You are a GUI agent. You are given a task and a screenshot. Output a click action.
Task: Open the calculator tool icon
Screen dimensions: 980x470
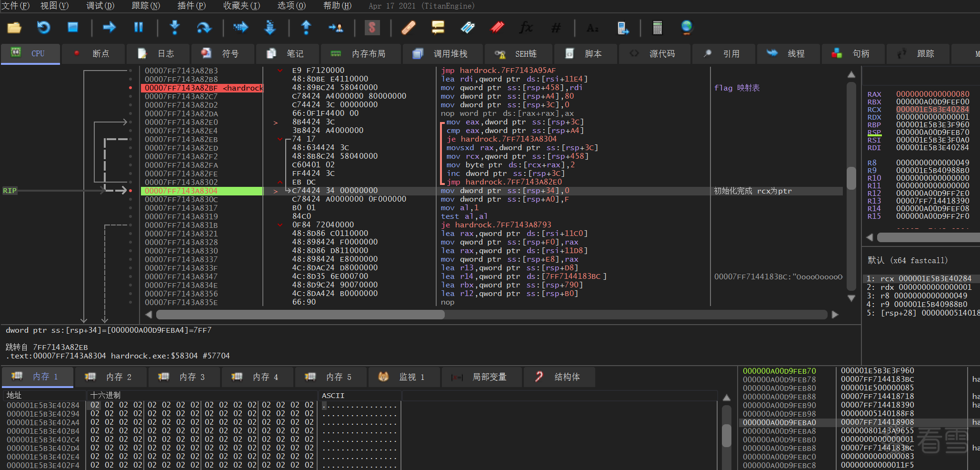pos(657,28)
